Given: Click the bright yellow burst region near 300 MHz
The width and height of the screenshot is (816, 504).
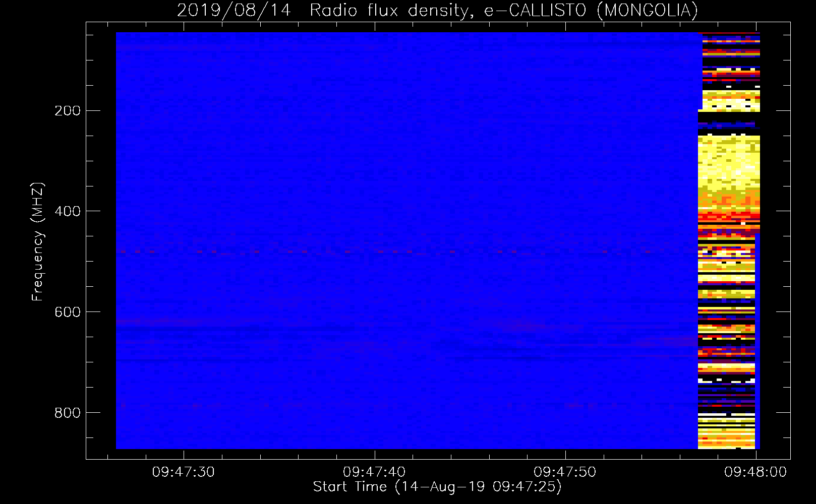Looking at the screenshot, I should [729, 161].
